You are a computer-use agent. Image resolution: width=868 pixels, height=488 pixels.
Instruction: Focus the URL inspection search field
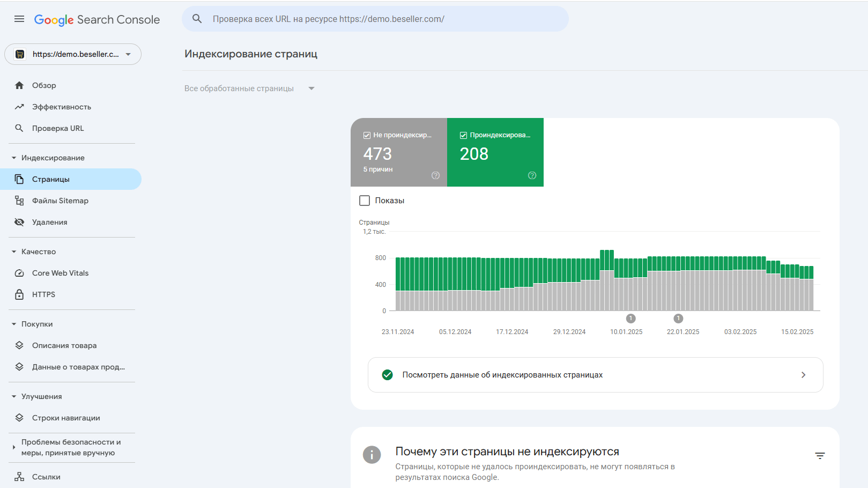(375, 19)
